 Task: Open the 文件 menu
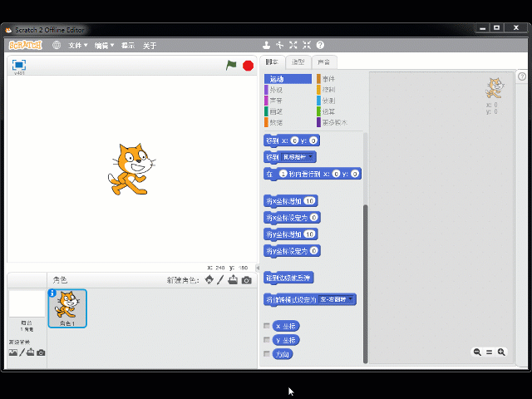(x=77, y=46)
